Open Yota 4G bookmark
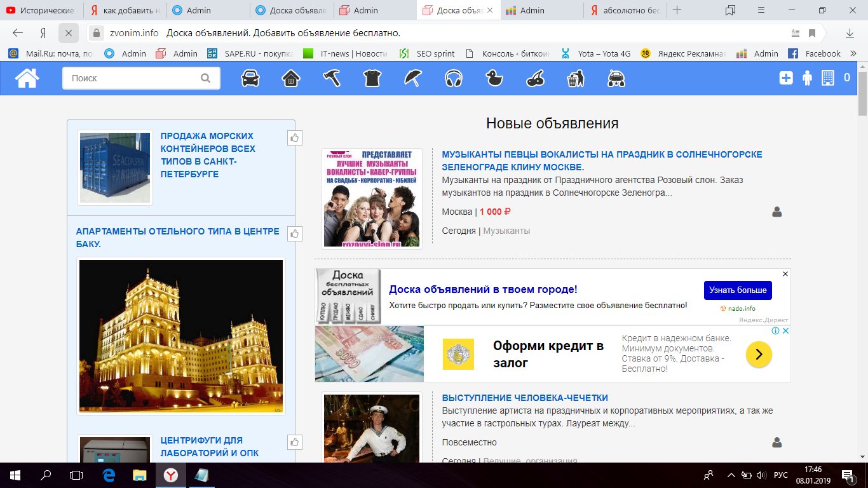 coord(596,53)
